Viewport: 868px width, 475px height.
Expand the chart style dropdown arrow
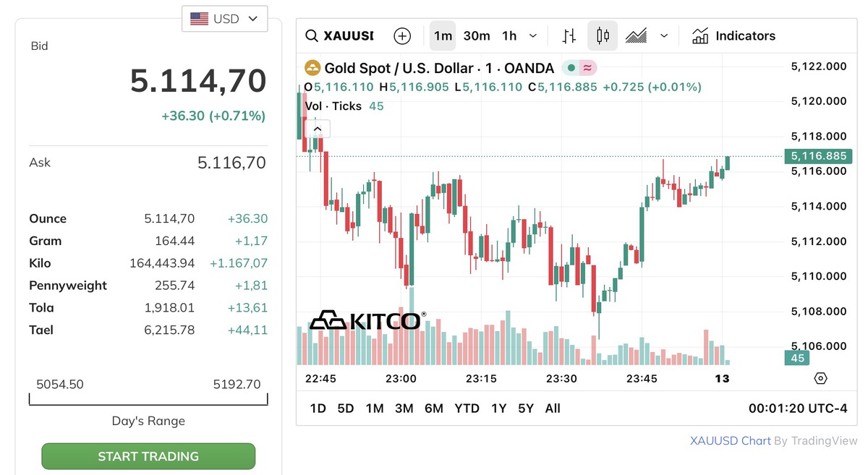click(x=664, y=36)
